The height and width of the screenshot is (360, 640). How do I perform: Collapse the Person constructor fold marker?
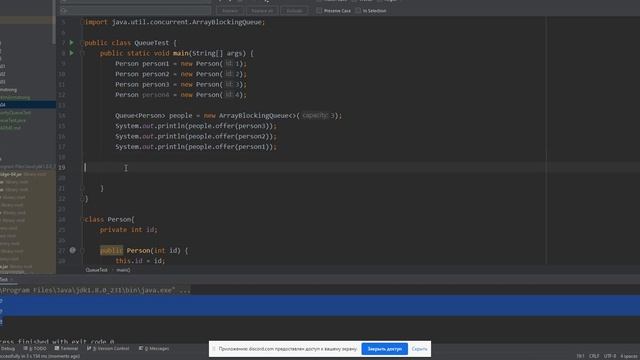tap(82, 251)
